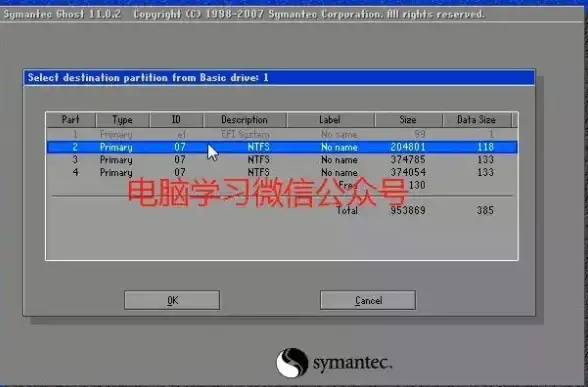Image resolution: width=588 pixels, height=387 pixels.
Task: Select the grayed EFI System partition row
Action: click(282, 134)
